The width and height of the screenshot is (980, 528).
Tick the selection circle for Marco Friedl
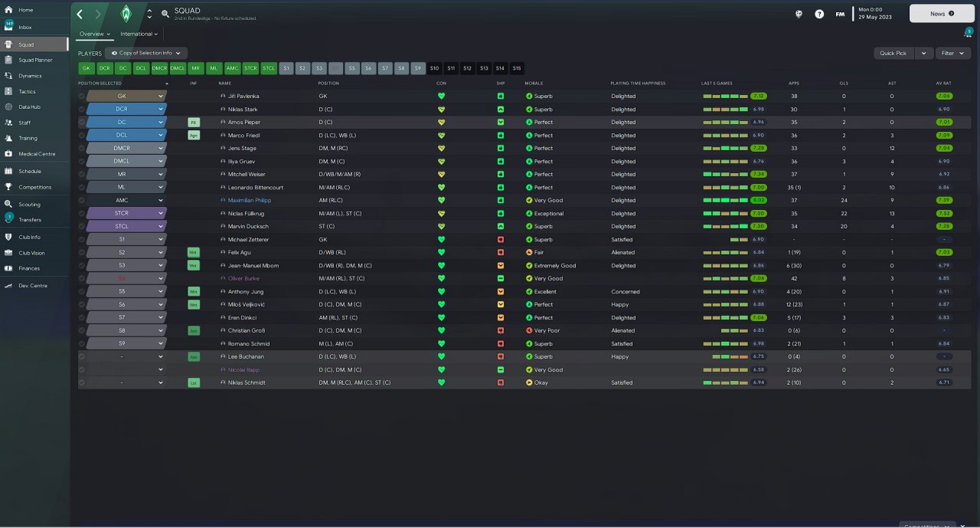click(82, 136)
